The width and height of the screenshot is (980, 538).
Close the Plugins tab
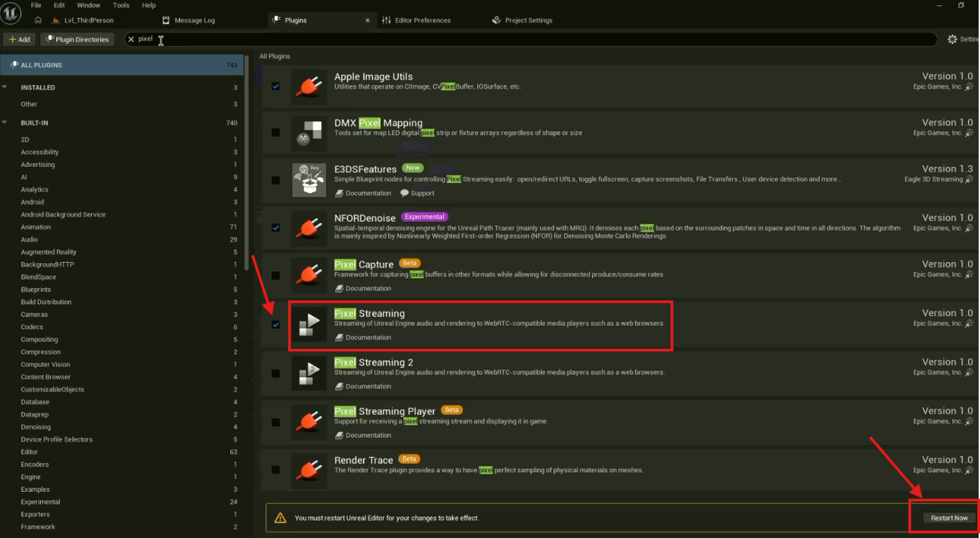pos(367,20)
